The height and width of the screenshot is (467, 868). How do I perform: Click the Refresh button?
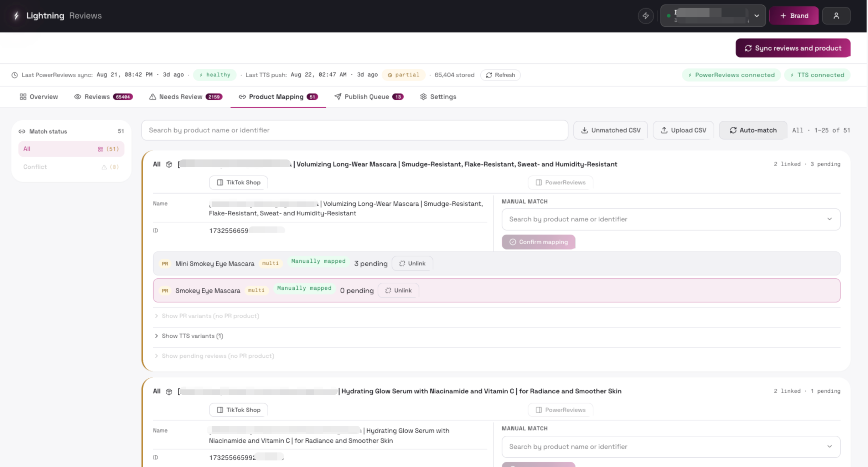(x=500, y=75)
